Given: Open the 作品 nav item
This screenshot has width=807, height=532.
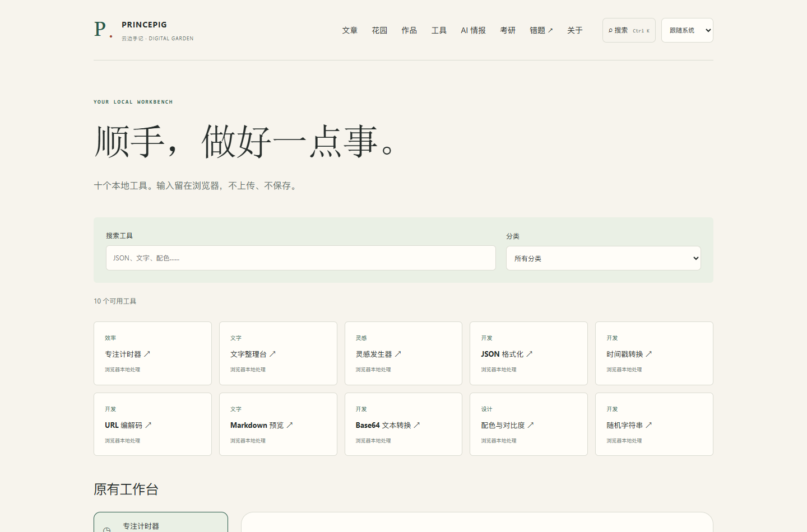Looking at the screenshot, I should (409, 30).
